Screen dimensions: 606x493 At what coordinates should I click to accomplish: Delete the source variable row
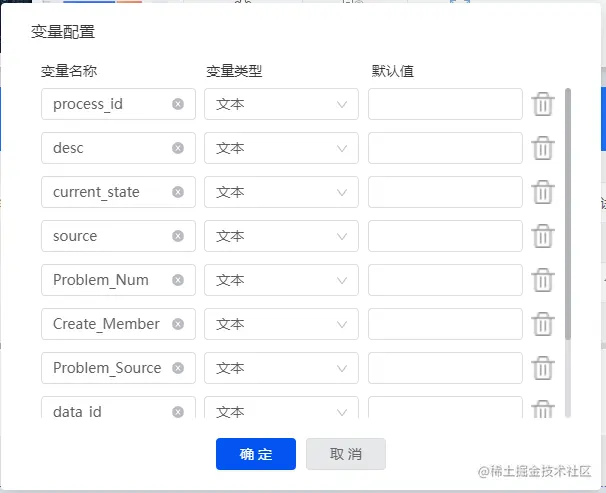tap(543, 236)
